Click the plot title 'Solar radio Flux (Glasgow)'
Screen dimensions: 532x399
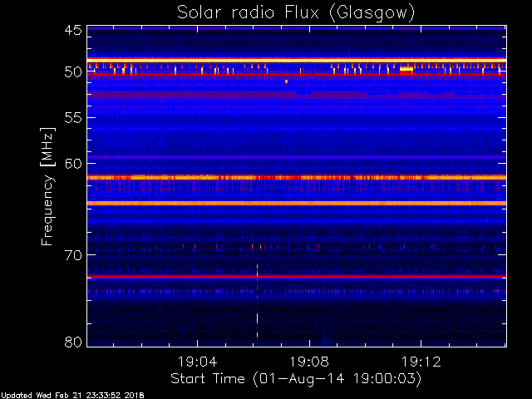(296, 13)
